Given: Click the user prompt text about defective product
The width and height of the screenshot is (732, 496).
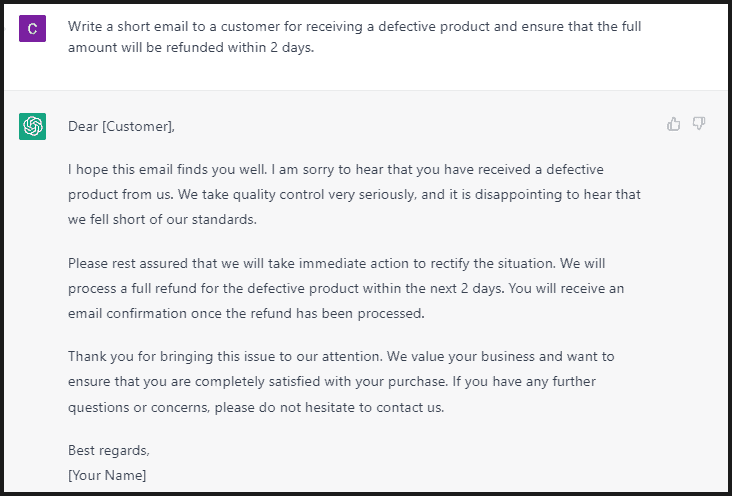Looking at the screenshot, I should coord(354,37).
